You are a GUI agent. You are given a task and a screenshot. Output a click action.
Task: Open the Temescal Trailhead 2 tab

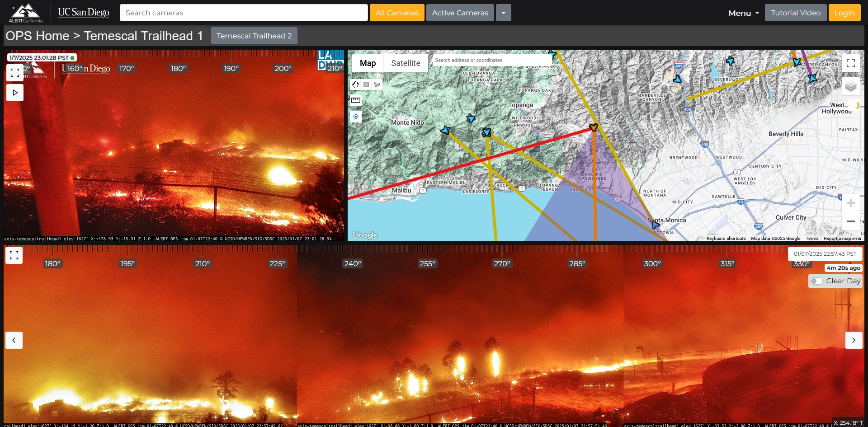(x=254, y=36)
